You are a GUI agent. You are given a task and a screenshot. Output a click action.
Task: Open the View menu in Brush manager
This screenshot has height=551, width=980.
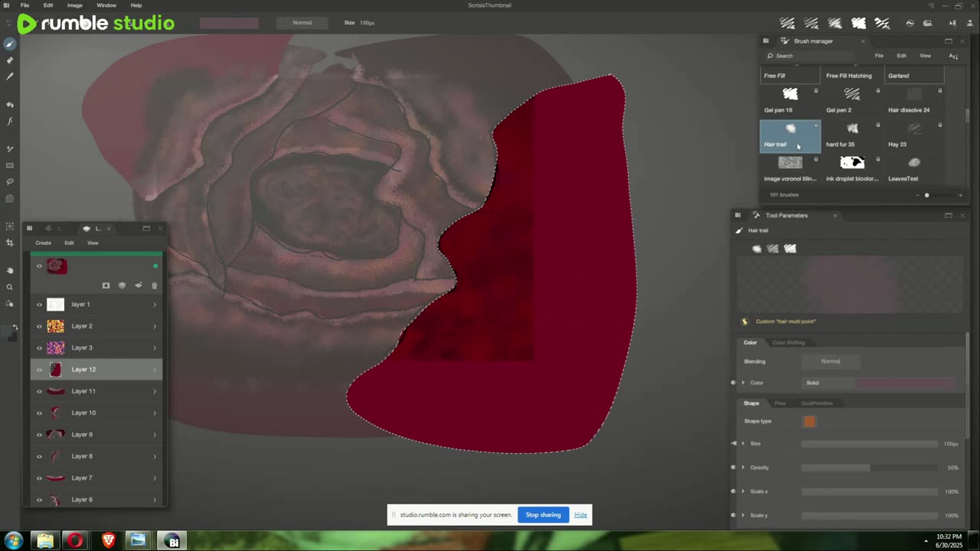tap(925, 56)
